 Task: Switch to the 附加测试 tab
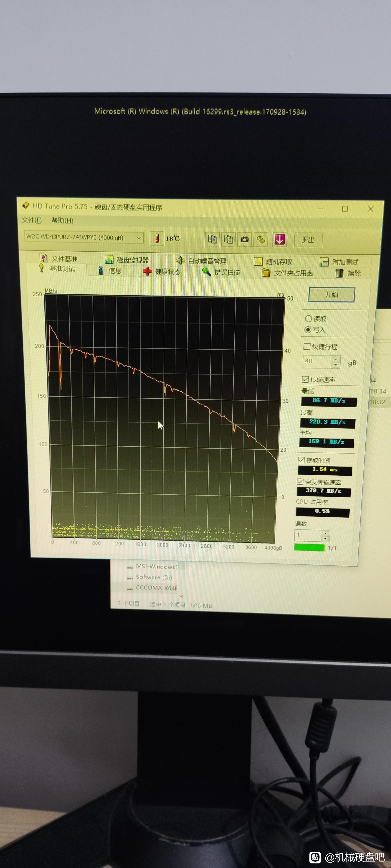tap(339, 262)
